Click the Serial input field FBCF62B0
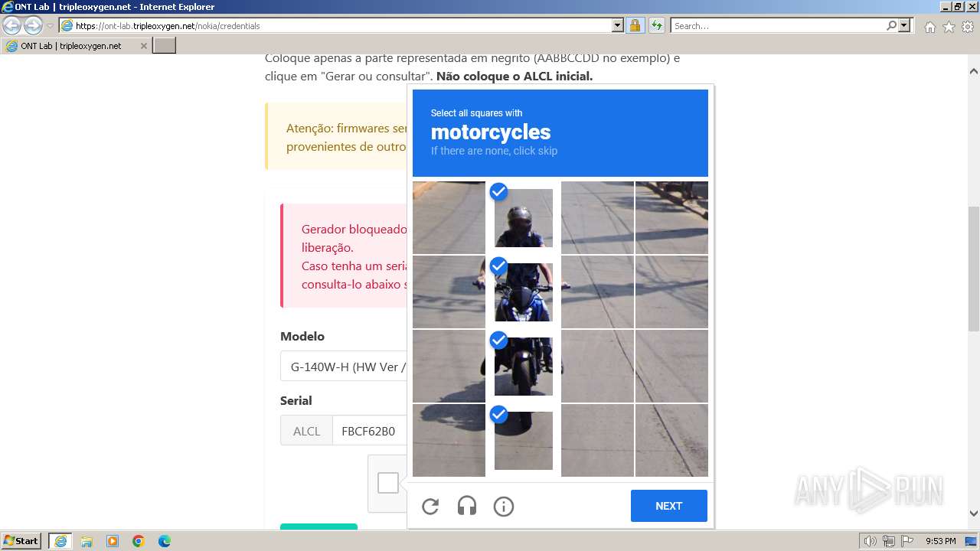The width and height of the screenshot is (980, 551). pos(371,431)
